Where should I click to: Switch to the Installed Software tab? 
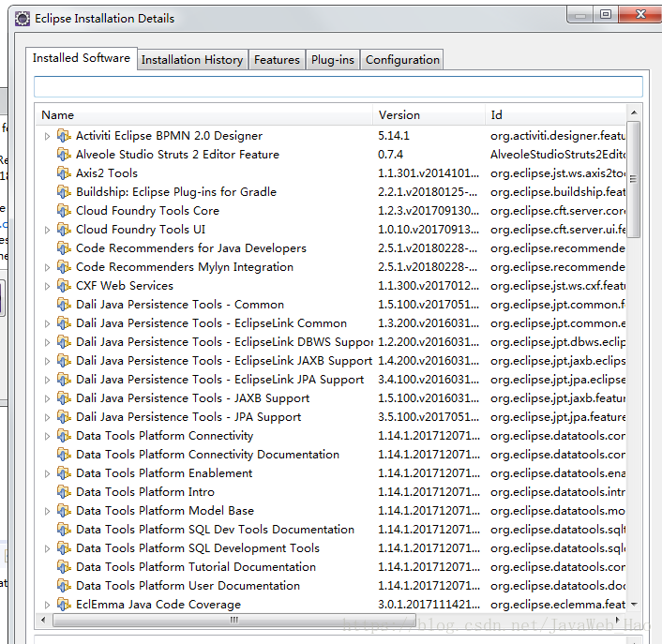click(x=82, y=58)
